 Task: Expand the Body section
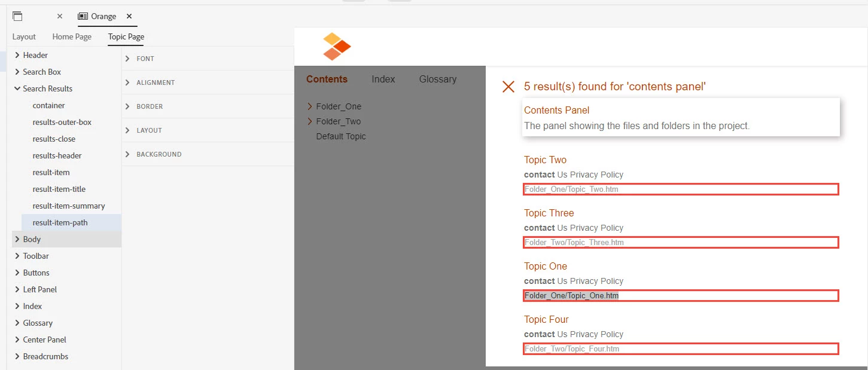tap(17, 239)
